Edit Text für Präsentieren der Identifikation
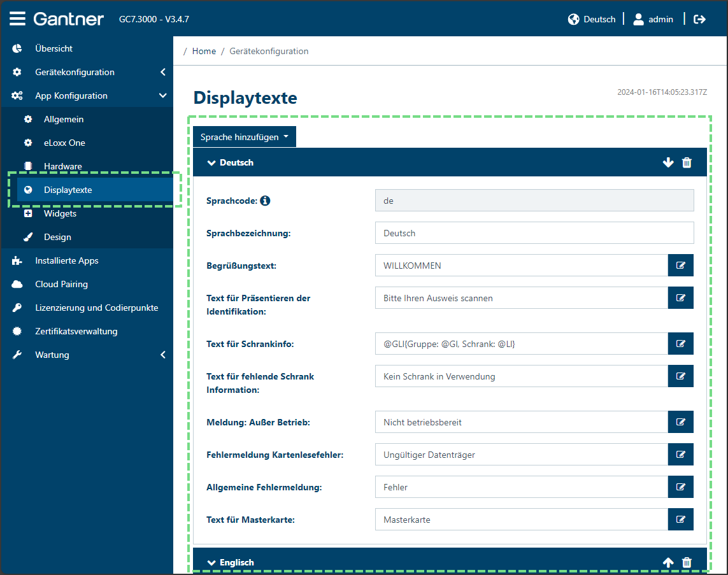 coord(681,298)
